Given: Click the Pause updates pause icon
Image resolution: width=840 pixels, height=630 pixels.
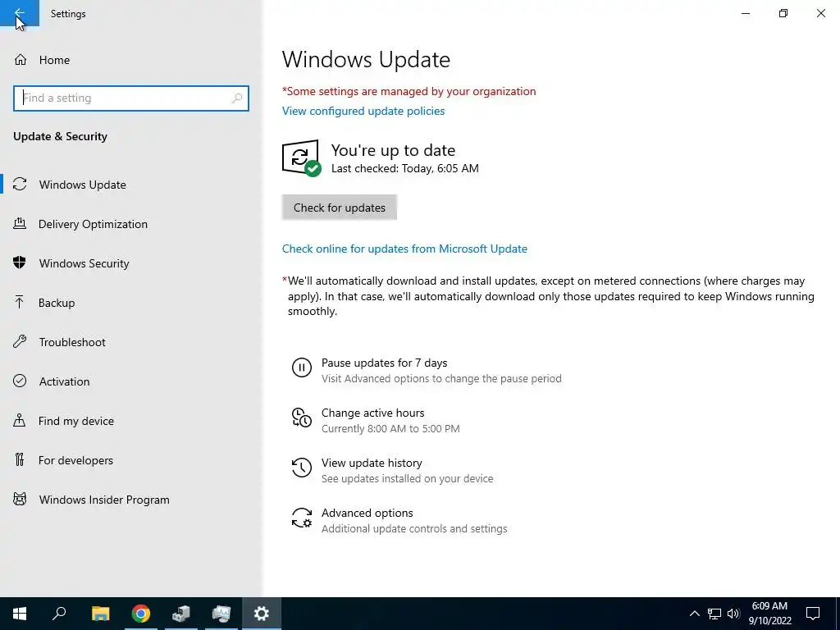Looking at the screenshot, I should click(302, 367).
